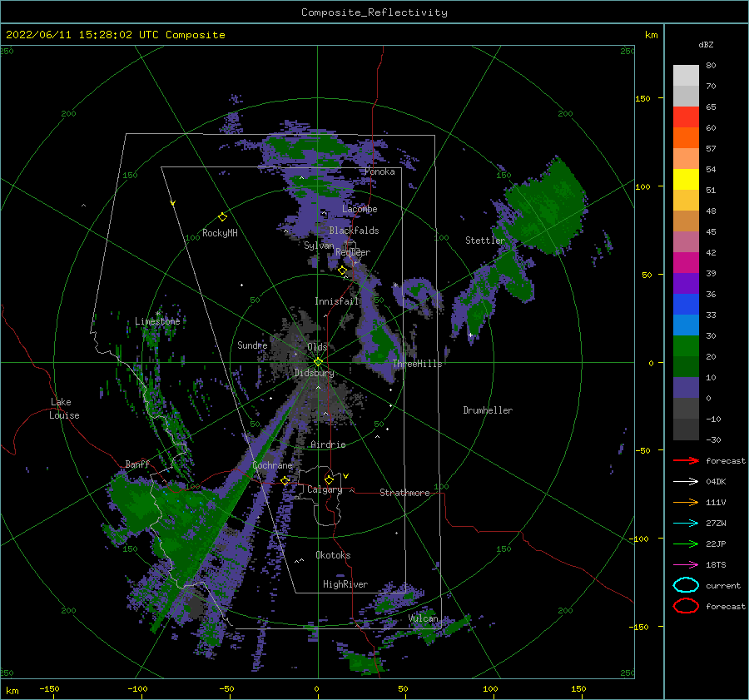
Task: Click the Innisfail town label
Action: coord(336,301)
